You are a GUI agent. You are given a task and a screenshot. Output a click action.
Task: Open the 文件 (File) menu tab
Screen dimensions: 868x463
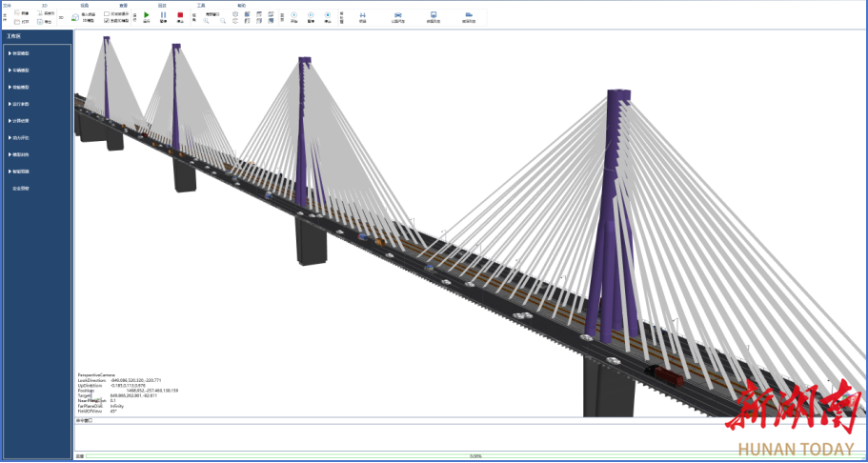click(x=7, y=5)
